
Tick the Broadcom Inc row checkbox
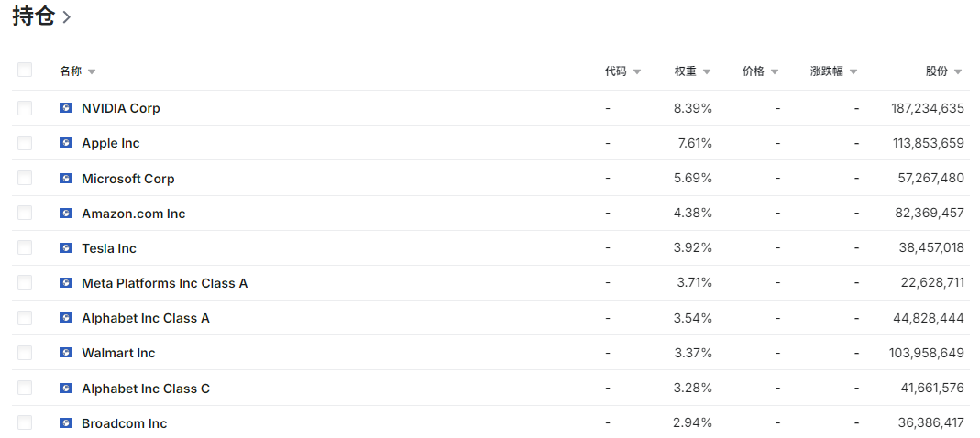pyautogui.click(x=25, y=423)
